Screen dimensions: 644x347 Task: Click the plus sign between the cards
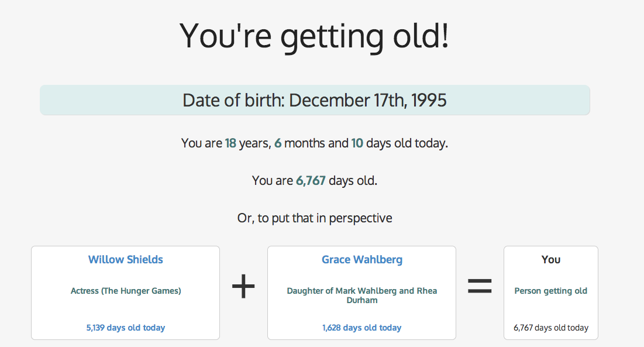coord(243,288)
